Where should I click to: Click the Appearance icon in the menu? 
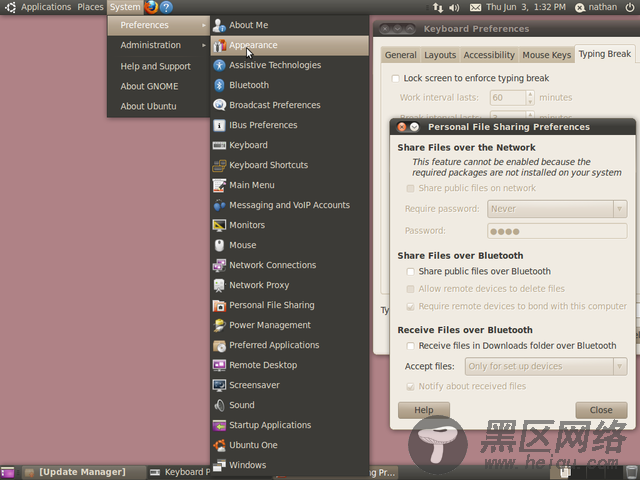(219, 45)
